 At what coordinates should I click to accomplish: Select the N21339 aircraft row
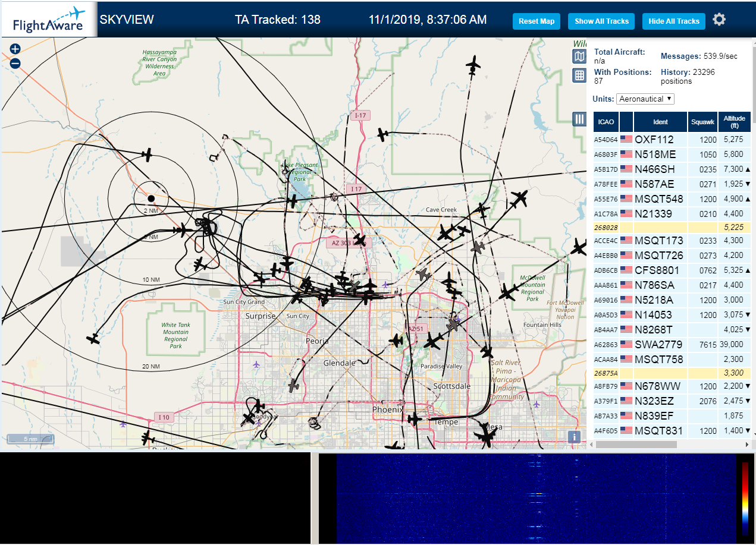pos(672,213)
